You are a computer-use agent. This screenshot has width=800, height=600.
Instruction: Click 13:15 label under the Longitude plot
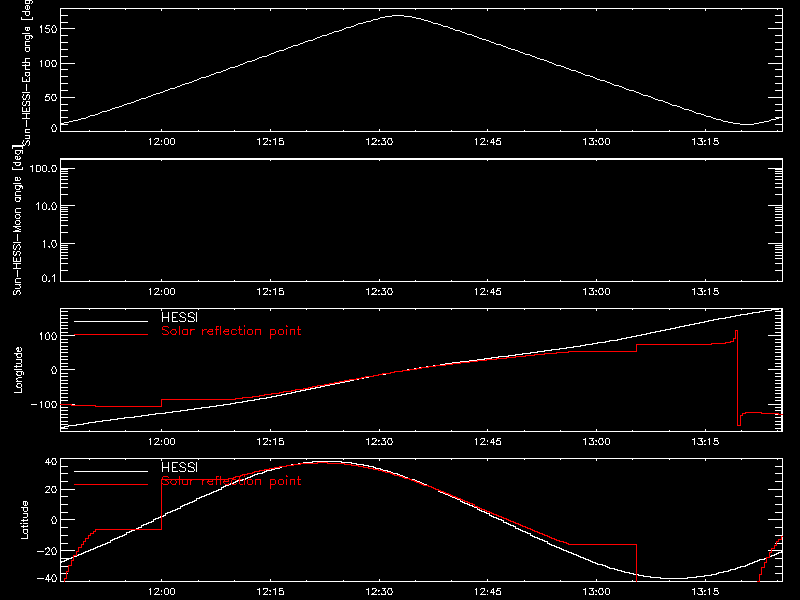[x=705, y=442]
